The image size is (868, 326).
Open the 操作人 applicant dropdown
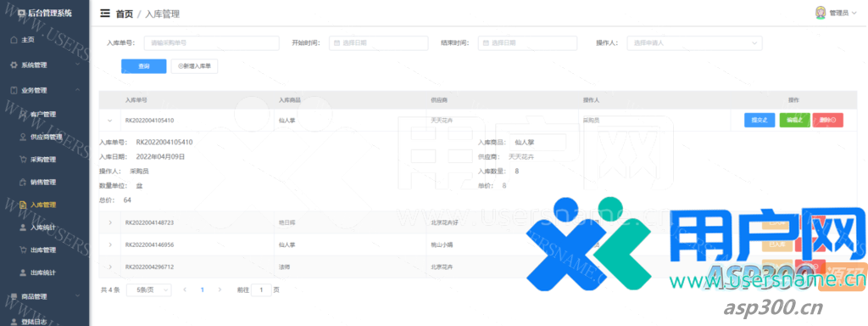694,42
